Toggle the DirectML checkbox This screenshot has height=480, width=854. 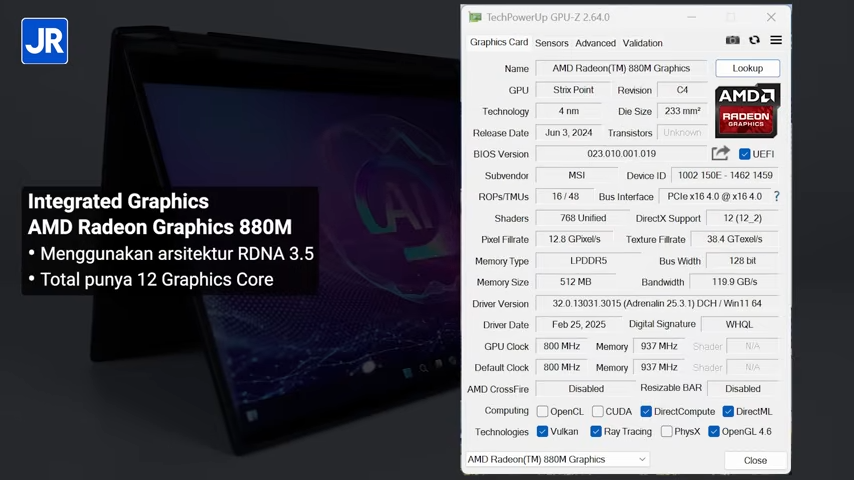(x=728, y=411)
